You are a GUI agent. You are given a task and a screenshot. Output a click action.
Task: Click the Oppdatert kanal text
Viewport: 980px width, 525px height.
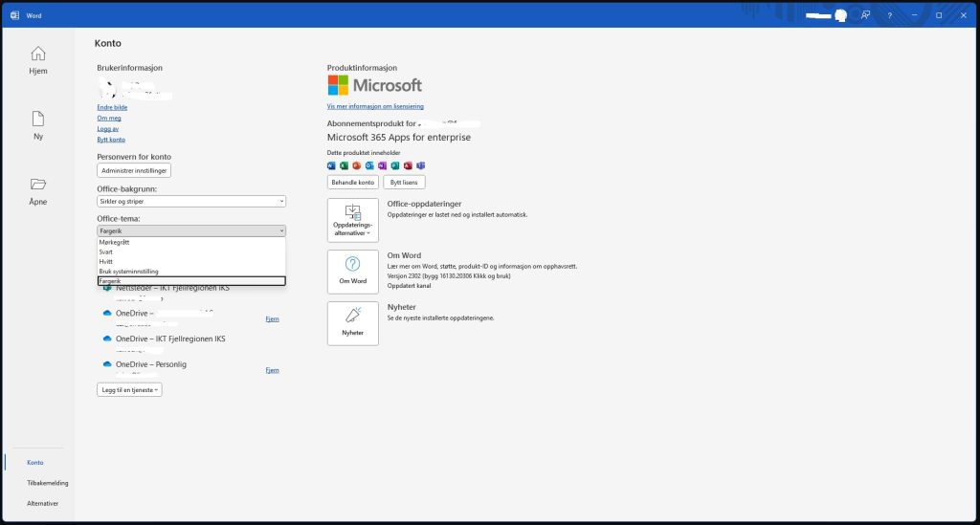click(409, 286)
